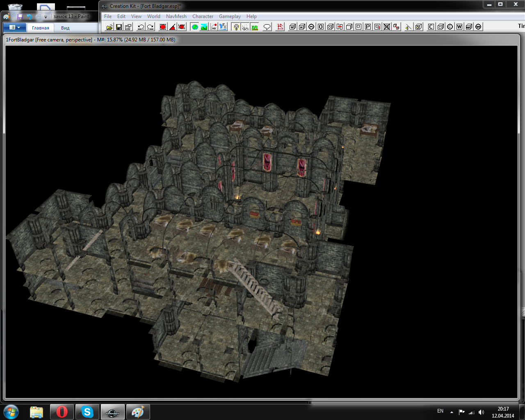Click the square with red arrow icon
The image size is (525, 420).
[377, 27]
